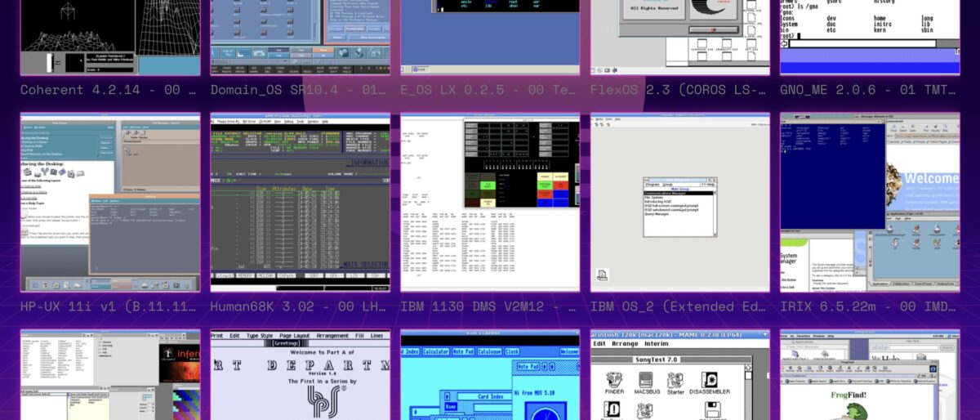Viewport: 980px width, 420px height.
Task: Click the 'IBM OS_2 (Extended Ed...' caption
Action: 679,307
